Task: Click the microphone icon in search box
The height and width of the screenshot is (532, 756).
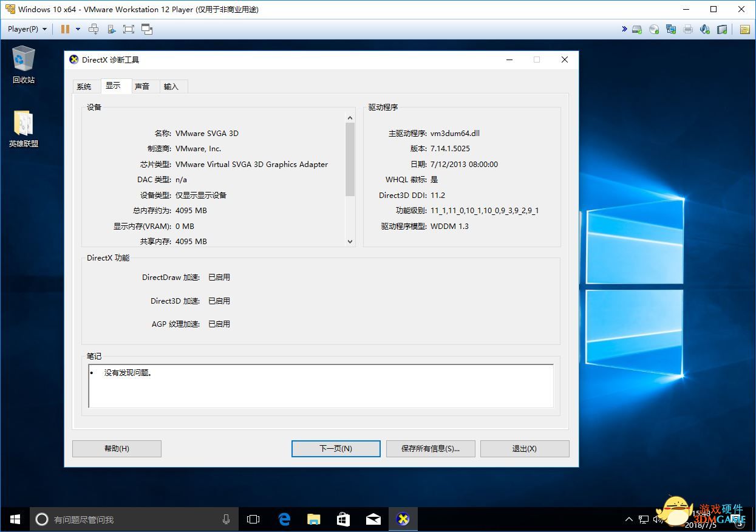Action: pos(226,519)
